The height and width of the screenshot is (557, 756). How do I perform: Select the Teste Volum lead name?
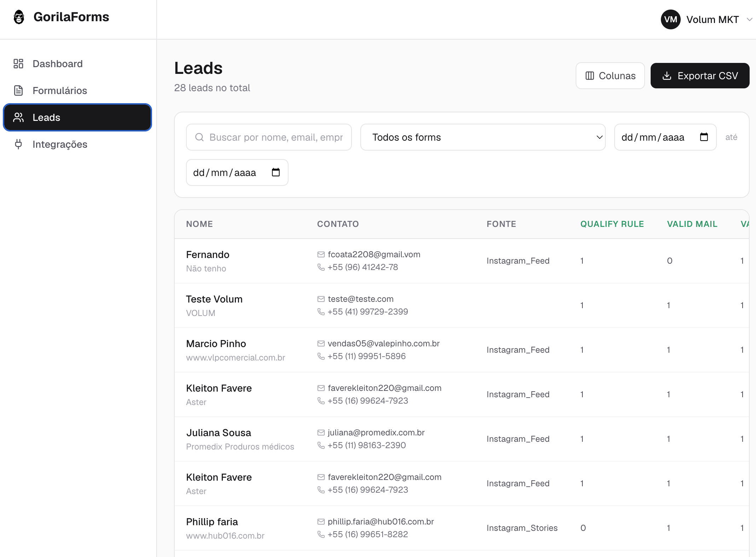click(x=214, y=299)
